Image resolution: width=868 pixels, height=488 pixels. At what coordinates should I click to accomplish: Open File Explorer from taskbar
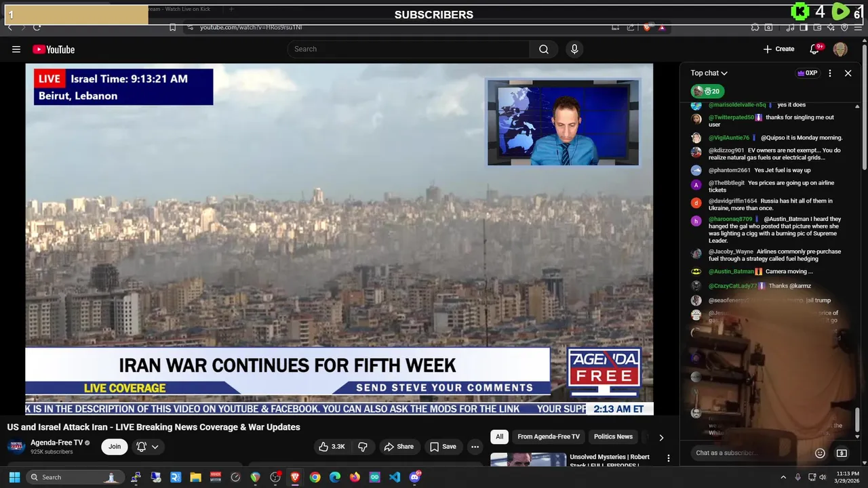(195, 477)
